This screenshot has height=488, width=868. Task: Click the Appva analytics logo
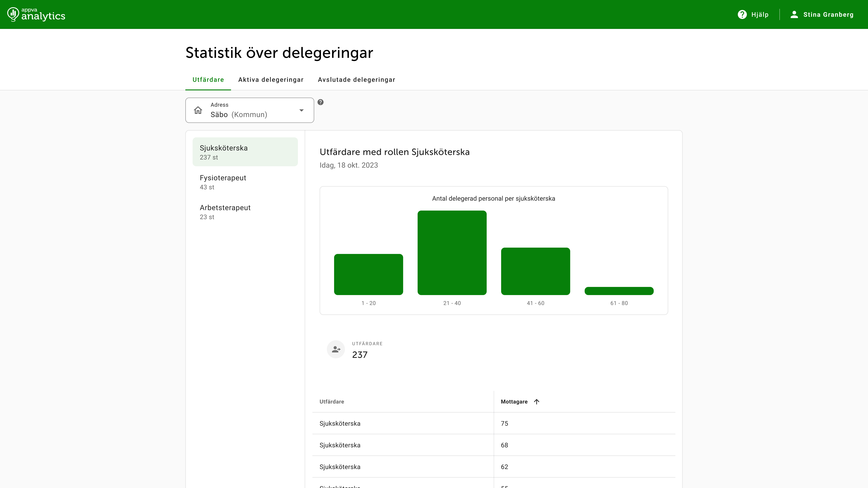[x=36, y=14]
